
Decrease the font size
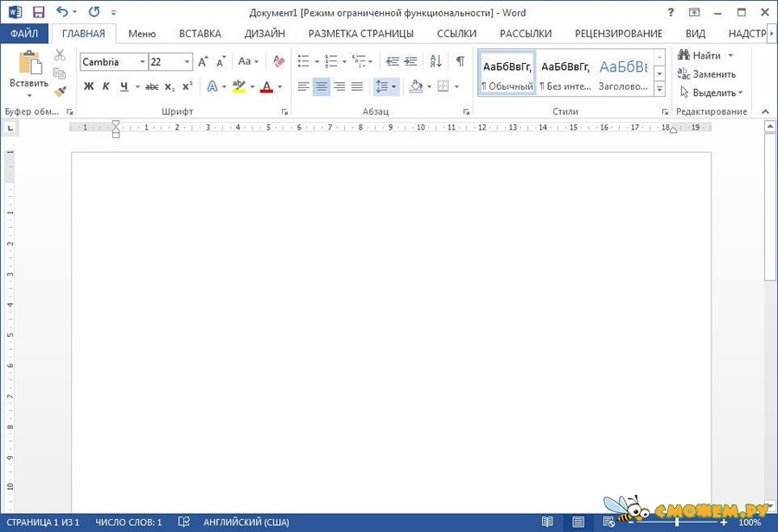coord(220,62)
